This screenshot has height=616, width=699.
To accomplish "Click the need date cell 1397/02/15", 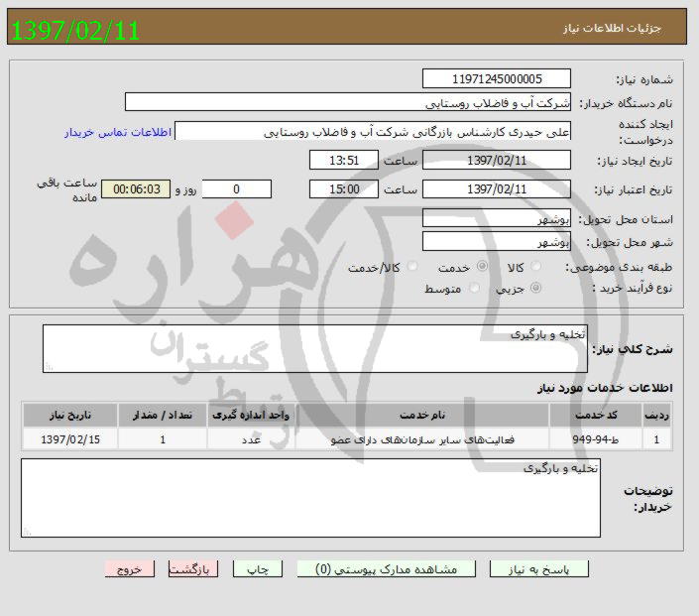I will 70,439.
